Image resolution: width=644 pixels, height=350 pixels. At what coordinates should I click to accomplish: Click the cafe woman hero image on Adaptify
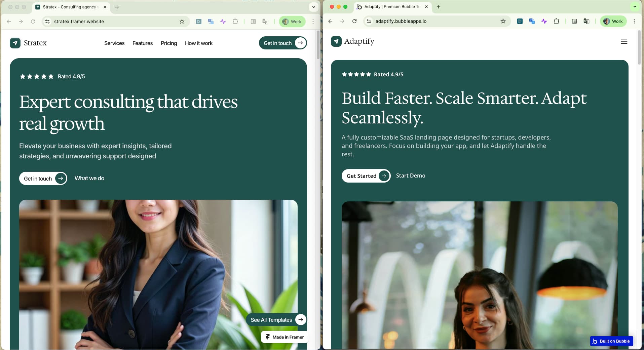480,275
